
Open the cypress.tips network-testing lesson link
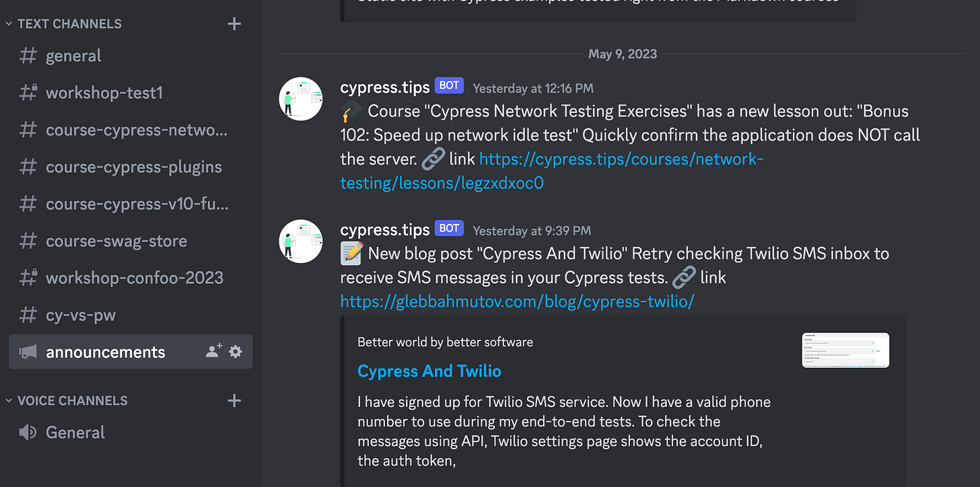(552, 171)
